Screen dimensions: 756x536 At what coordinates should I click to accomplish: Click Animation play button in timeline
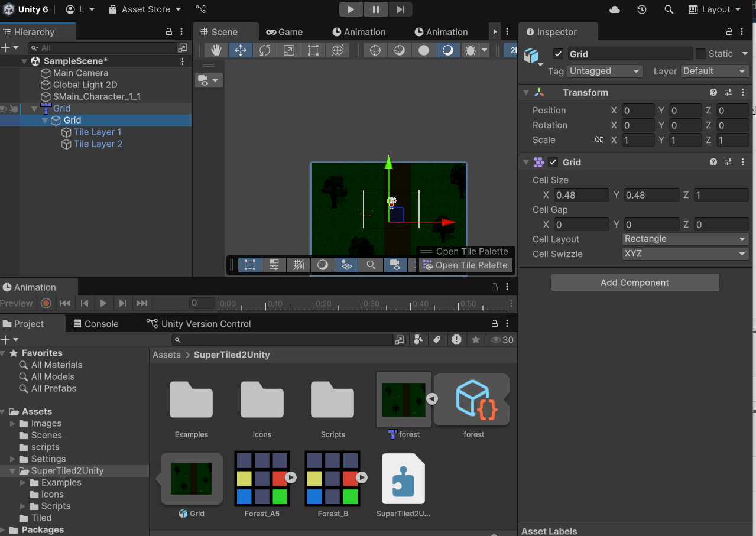[x=103, y=303]
